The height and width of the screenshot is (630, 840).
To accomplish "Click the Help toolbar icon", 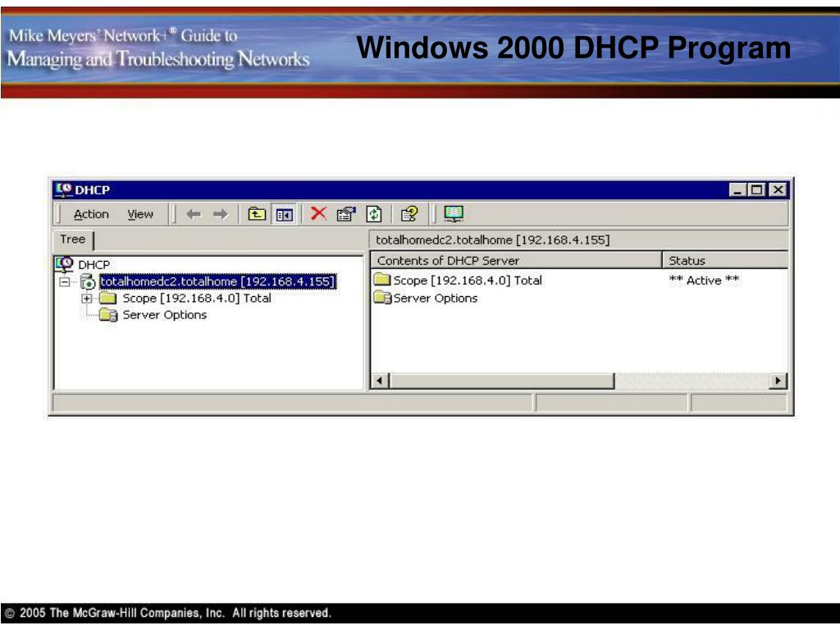I will click(x=409, y=214).
